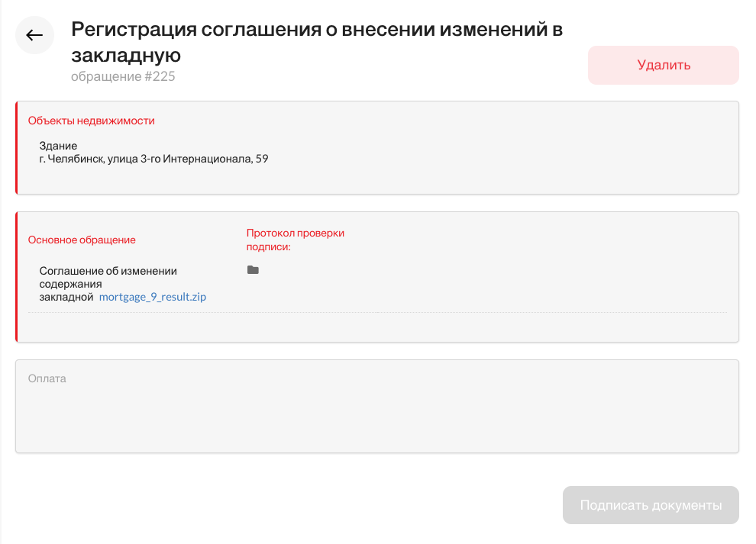This screenshot has height=544, width=756.
Task: Go back with the left arrow icon
Action: click(34, 35)
